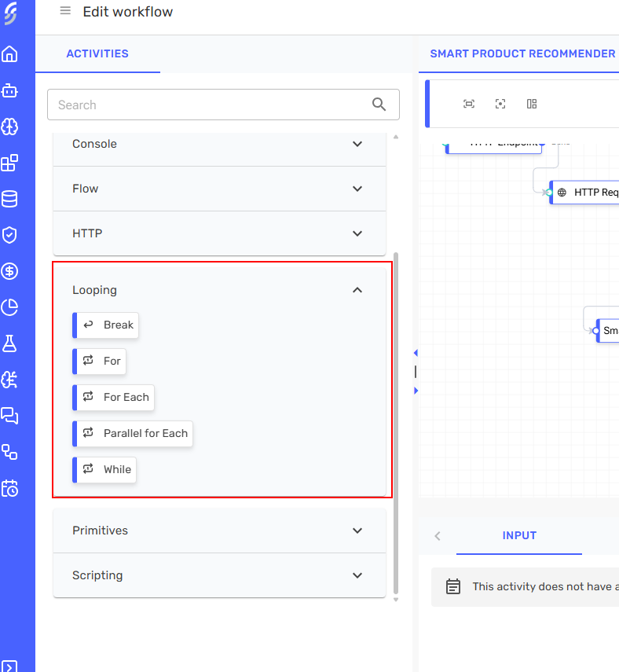Open the flask experiments sidebar icon

(x=9, y=343)
